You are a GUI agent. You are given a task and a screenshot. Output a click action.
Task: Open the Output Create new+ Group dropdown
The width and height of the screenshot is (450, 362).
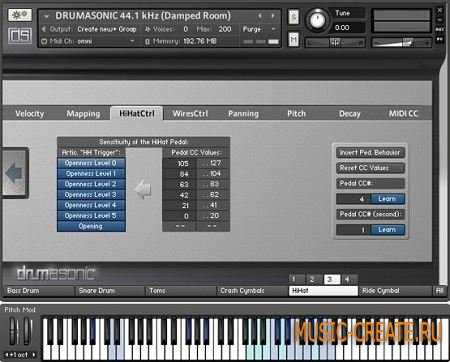point(107,29)
